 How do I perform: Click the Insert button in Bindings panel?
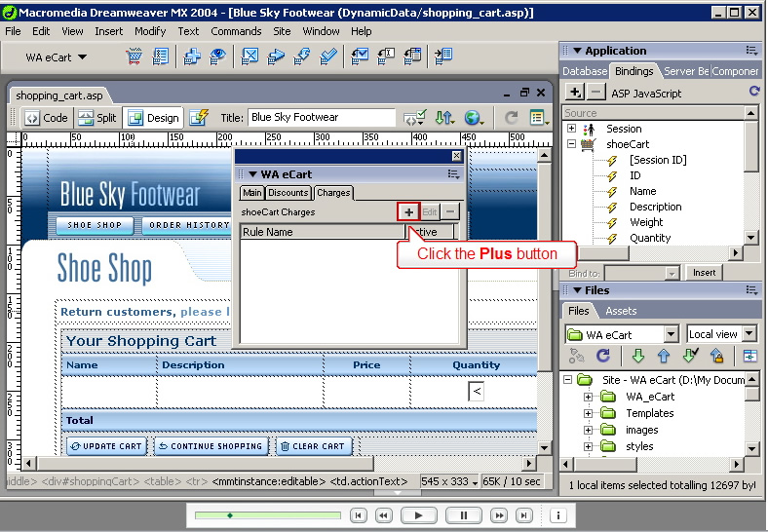(705, 273)
